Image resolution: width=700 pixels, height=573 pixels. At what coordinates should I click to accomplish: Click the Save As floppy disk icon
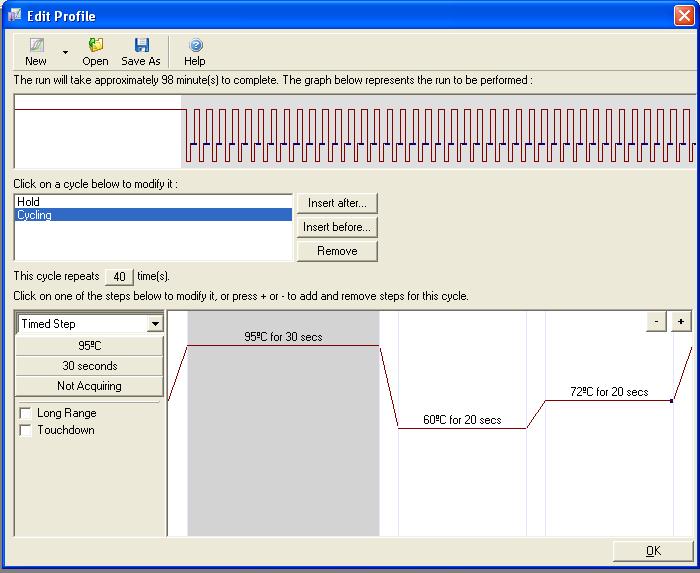point(142,45)
